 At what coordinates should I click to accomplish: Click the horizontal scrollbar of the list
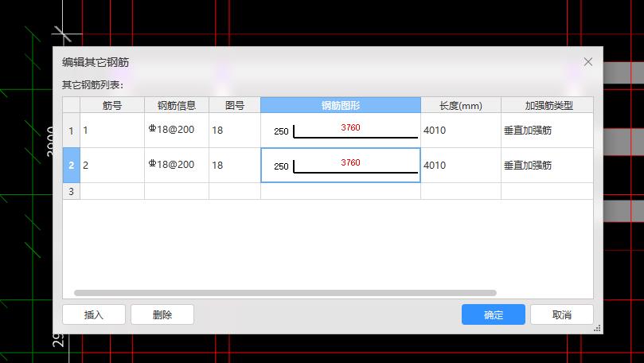pyautogui.click(x=285, y=293)
